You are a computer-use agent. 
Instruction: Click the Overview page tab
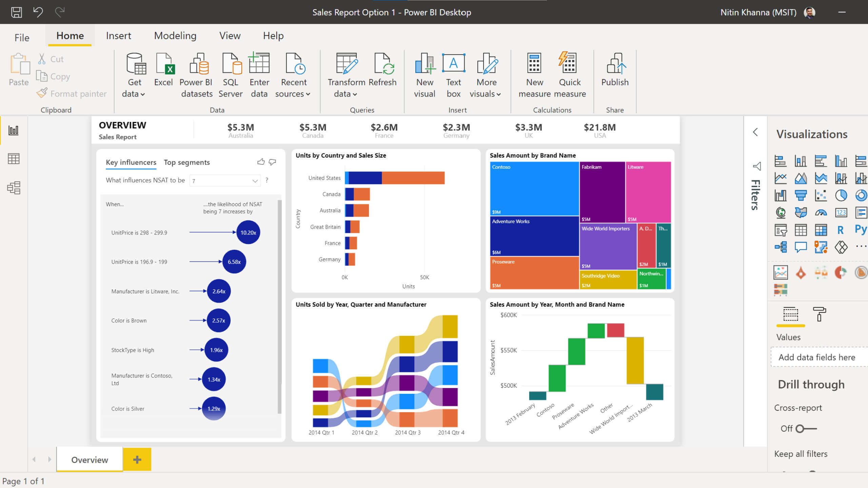[90, 460]
